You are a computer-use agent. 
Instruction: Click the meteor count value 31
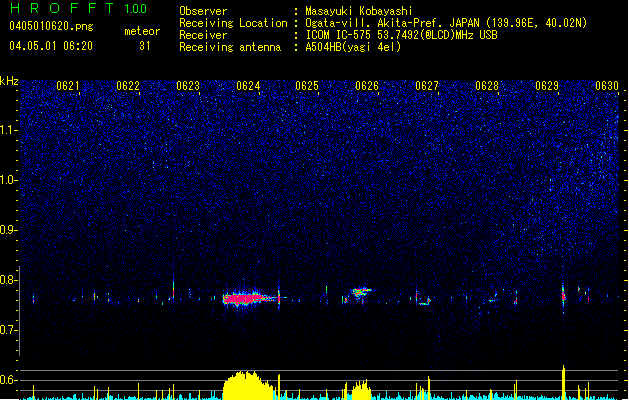click(144, 46)
